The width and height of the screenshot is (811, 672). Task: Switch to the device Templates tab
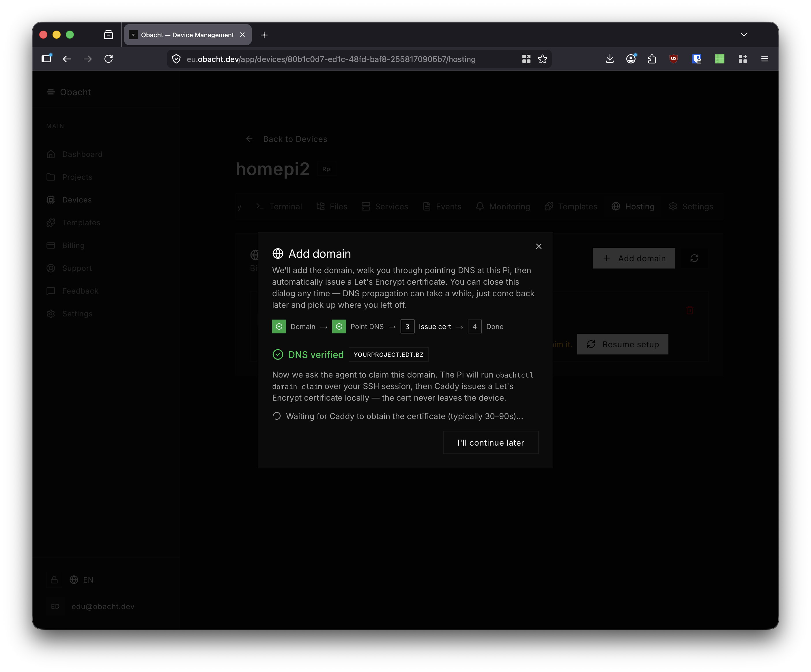point(571,207)
